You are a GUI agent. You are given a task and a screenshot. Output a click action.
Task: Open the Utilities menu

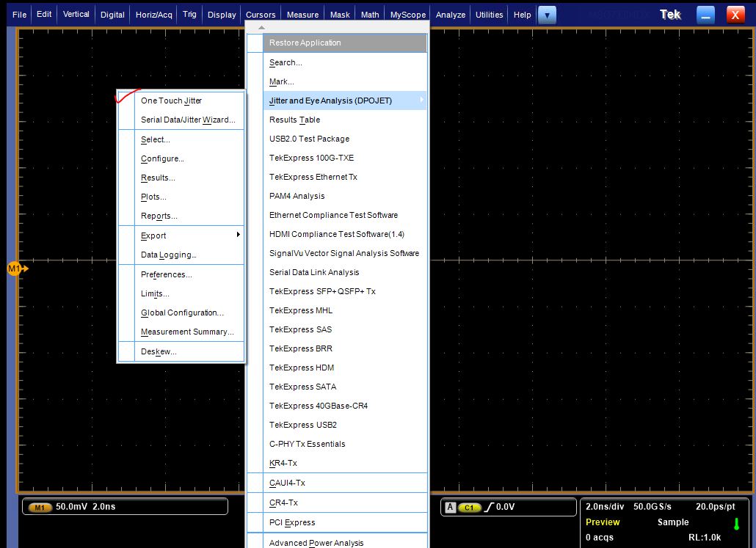tap(490, 15)
